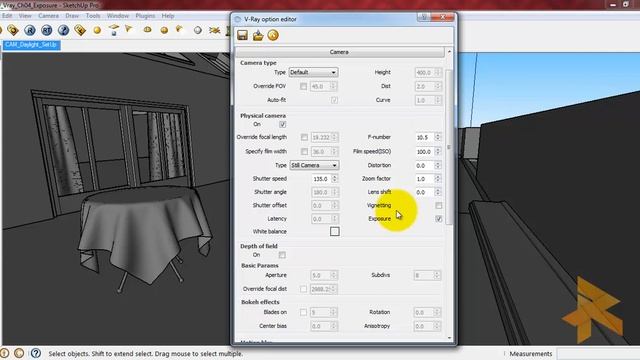Open the Help menu
The width and height of the screenshot is (640, 360).
tap(168, 16)
